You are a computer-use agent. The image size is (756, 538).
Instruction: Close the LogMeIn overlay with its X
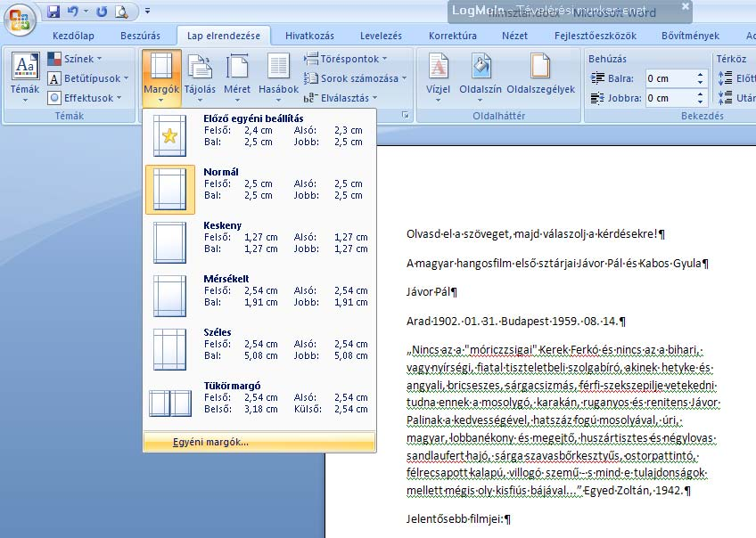[x=685, y=6]
